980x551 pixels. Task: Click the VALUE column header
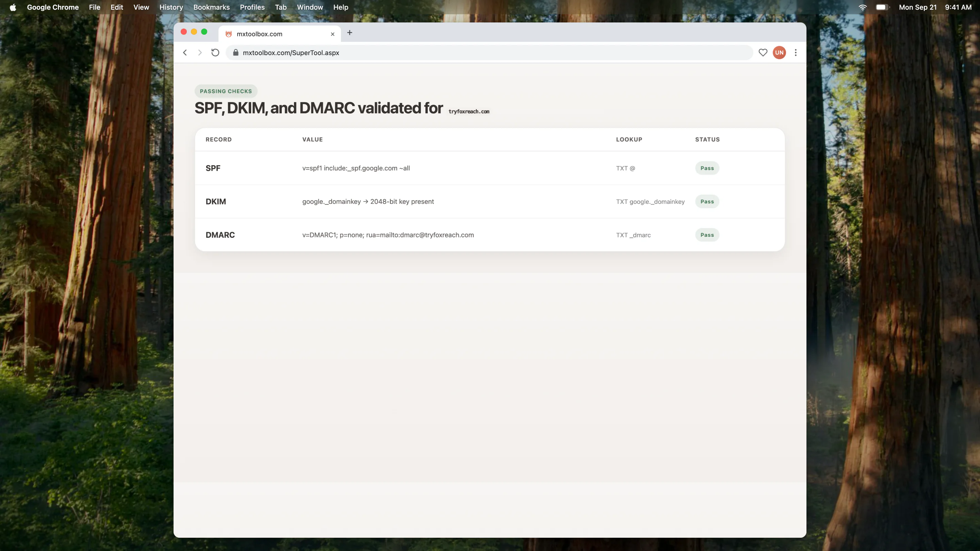[313, 139]
